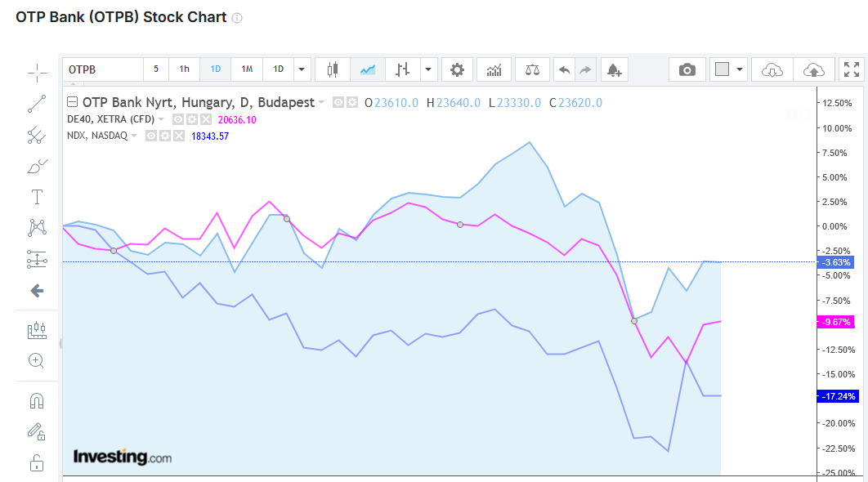Switch to the 1M interval
The height and width of the screenshot is (482, 868).
pyautogui.click(x=246, y=69)
